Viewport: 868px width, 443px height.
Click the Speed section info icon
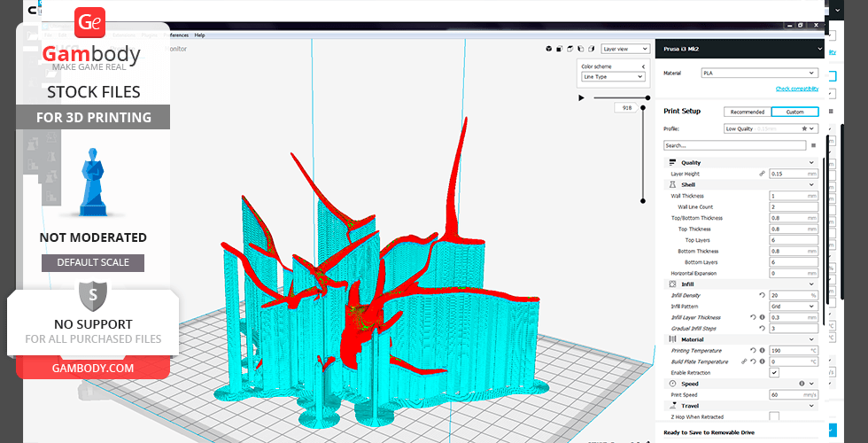coord(802,384)
